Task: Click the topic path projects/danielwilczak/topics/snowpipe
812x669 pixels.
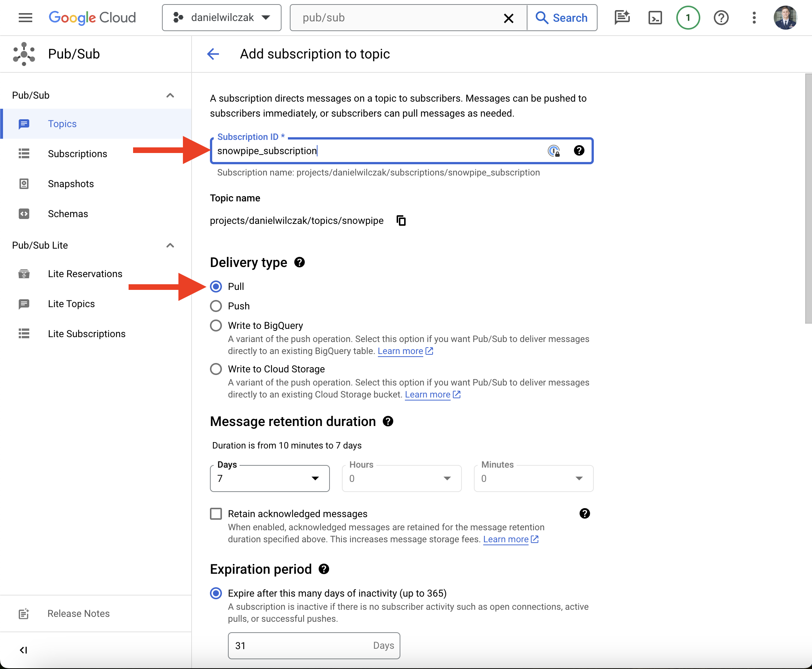Action: tap(297, 220)
